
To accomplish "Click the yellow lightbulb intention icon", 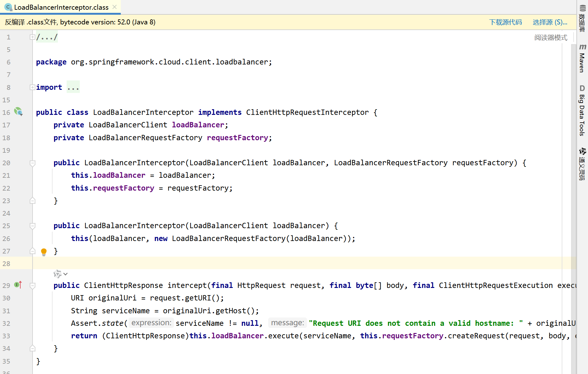I will (x=44, y=252).
